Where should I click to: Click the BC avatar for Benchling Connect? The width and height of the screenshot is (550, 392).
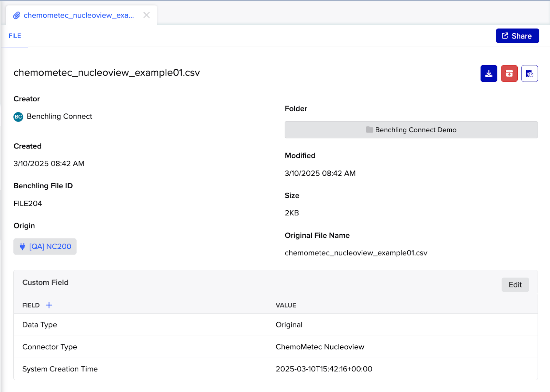pos(18,117)
